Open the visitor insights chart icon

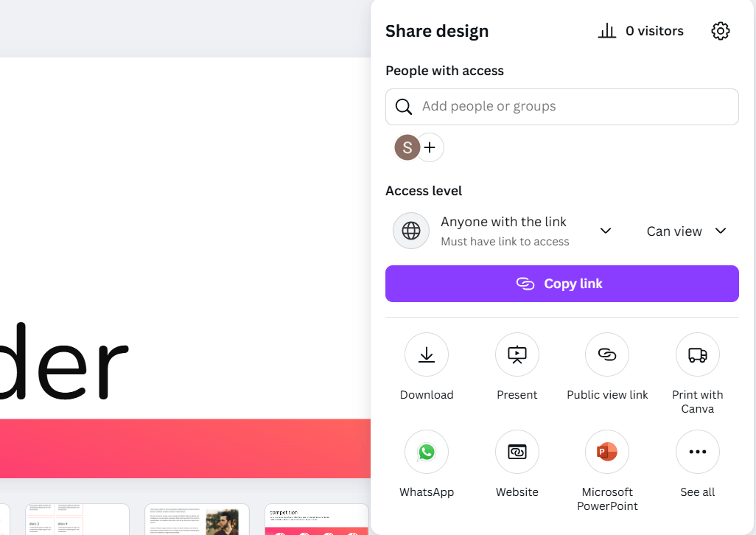tap(606, 31)
